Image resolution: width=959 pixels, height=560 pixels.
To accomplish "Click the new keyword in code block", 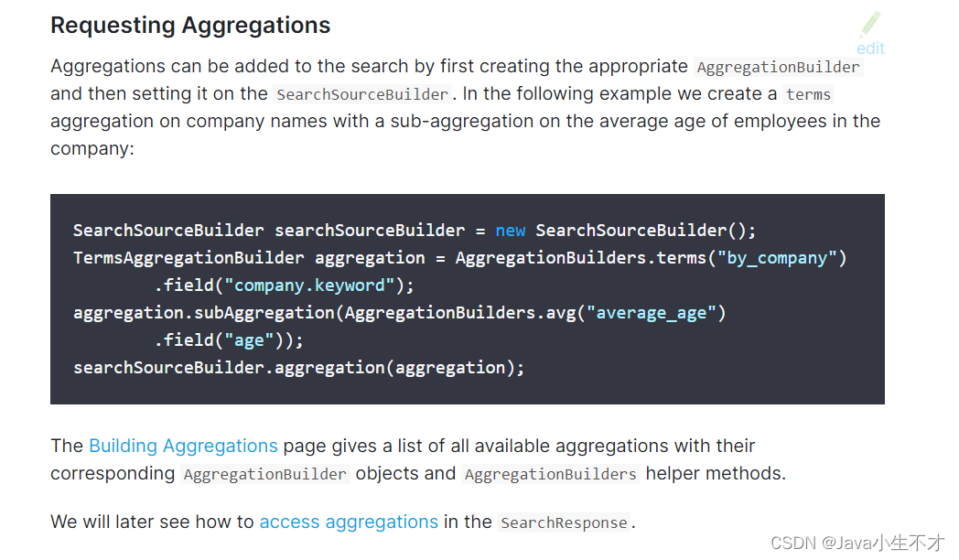I will pos(510,231).
